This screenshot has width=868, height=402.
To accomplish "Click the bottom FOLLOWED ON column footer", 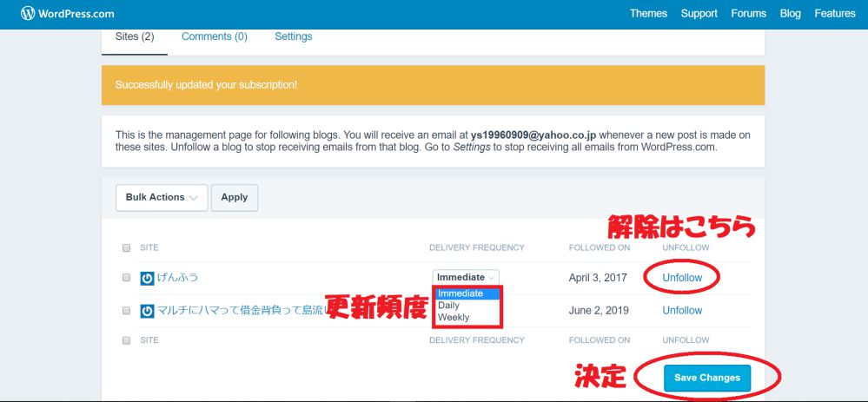I will coord(599,340).
